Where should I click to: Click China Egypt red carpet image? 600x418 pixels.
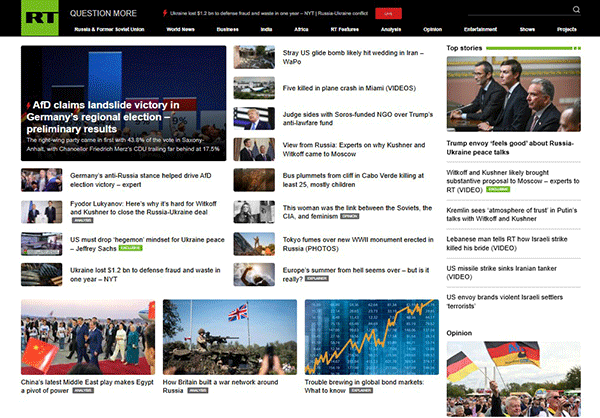(x=88, y=337)
